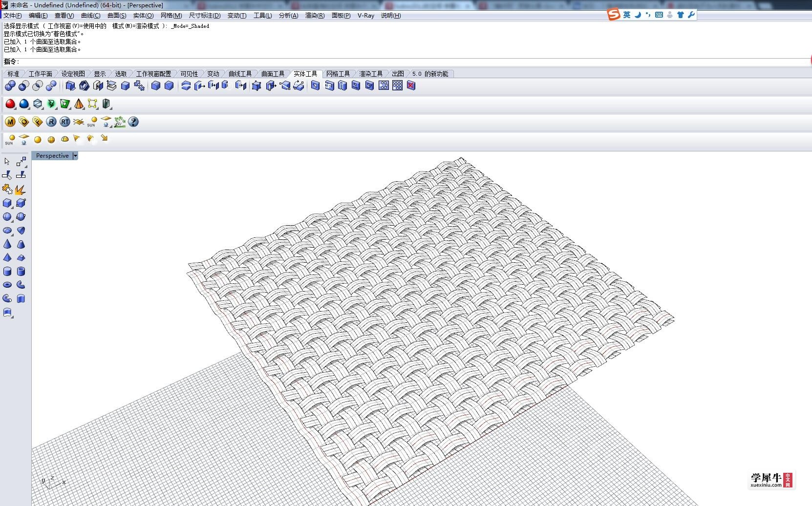Click the V-Ray RT render icon
Viewport: 812px width, 506px height.
[x=65, y=122]
